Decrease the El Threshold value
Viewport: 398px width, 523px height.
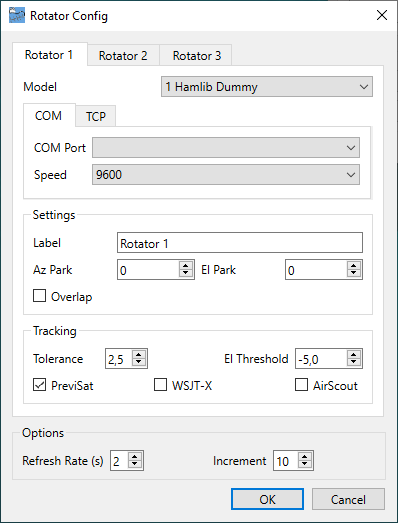pos(354,363)
